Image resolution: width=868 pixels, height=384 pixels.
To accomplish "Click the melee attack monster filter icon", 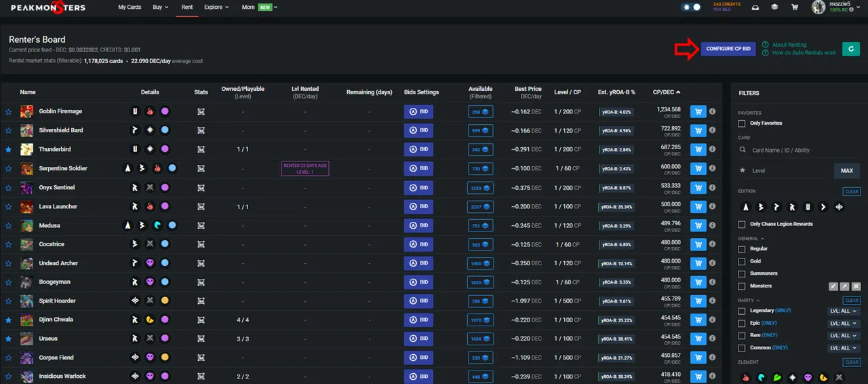I will (x=833, y=286).
